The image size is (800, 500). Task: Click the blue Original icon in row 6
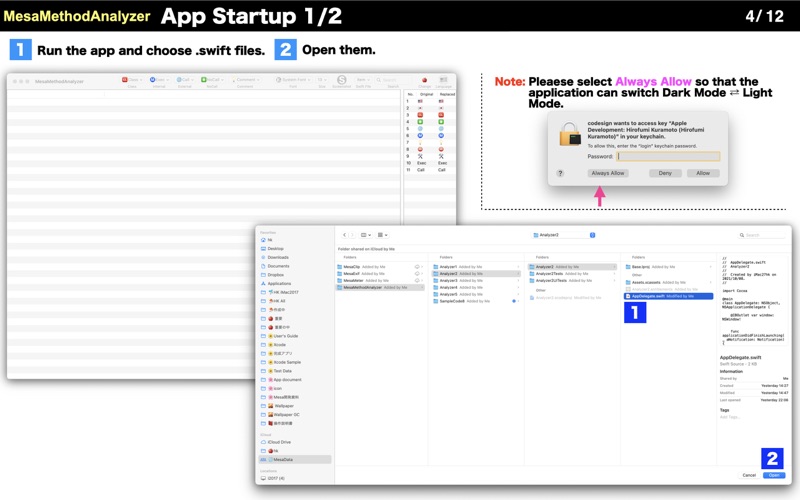point(420,136)
